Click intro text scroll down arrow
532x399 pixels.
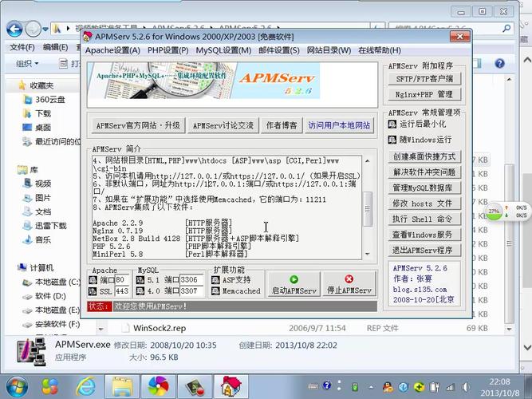click(368, 254)
